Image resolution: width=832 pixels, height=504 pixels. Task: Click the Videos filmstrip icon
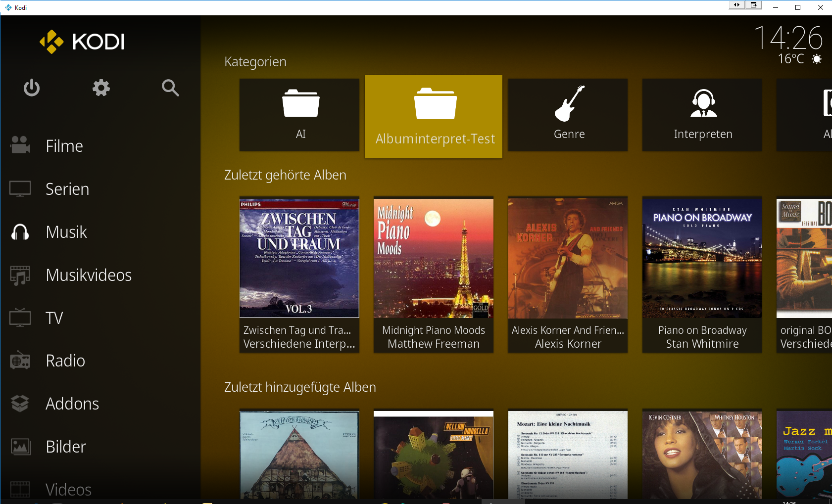(20, 489)
